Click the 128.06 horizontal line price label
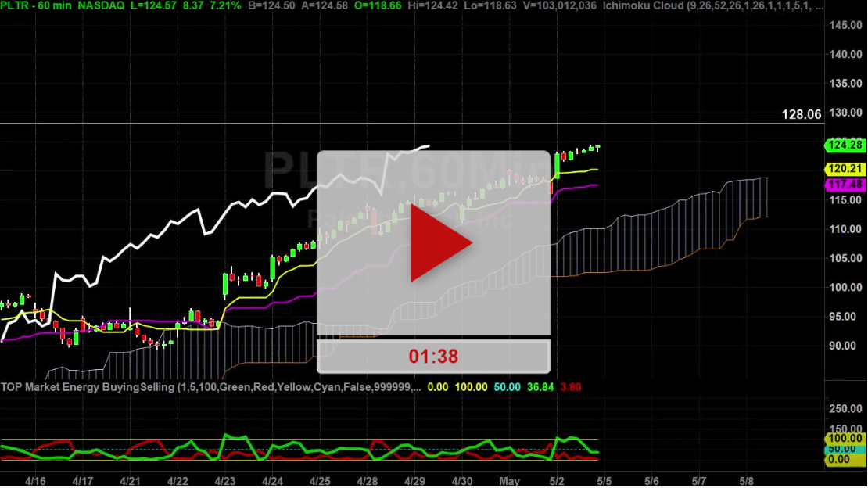 coord(801,115)
